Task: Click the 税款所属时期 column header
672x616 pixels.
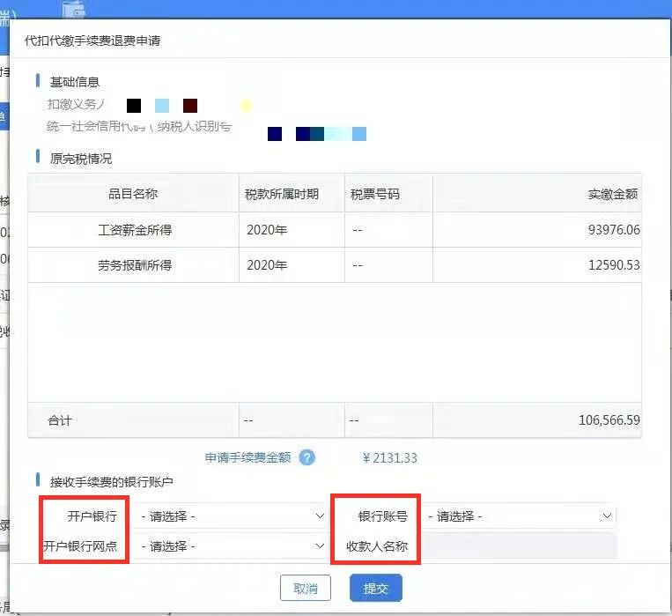Action: 292,194
